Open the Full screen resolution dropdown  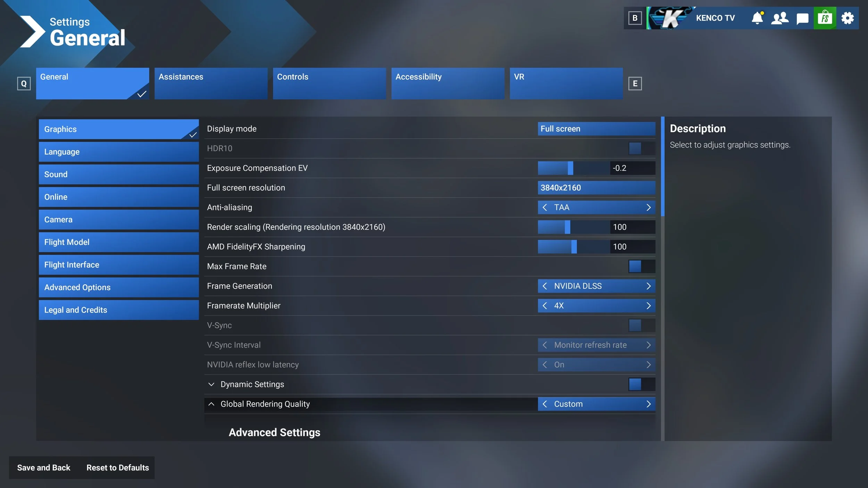(596, 188)
